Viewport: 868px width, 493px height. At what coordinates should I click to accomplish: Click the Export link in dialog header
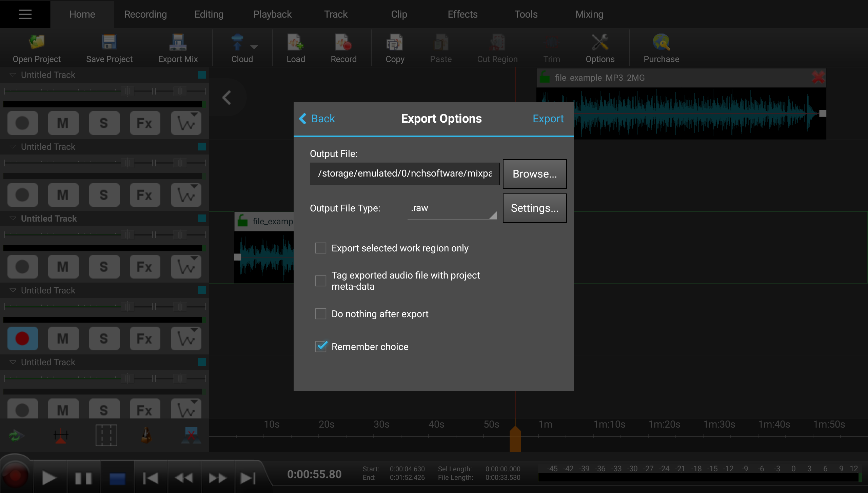[548, 119]
